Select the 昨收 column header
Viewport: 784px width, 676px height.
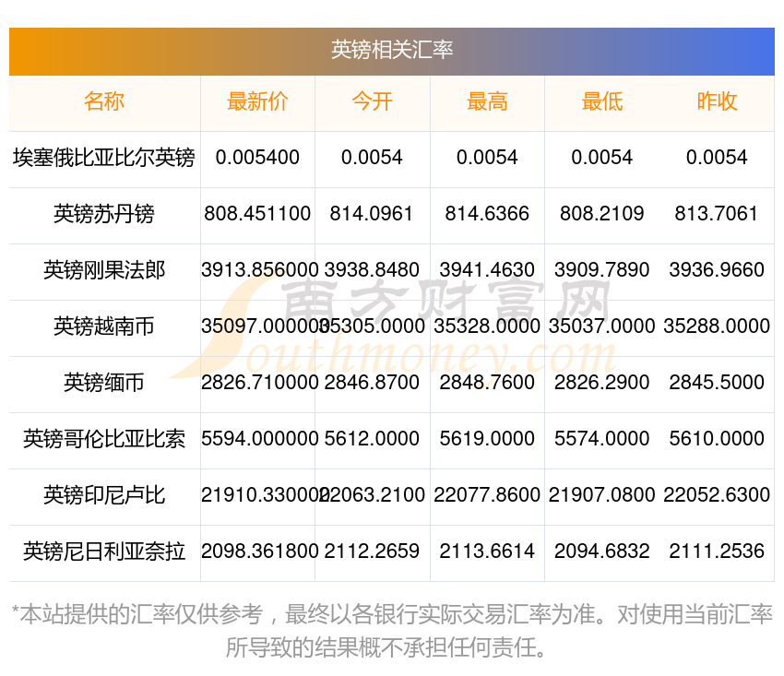click(x=717, y=101)
